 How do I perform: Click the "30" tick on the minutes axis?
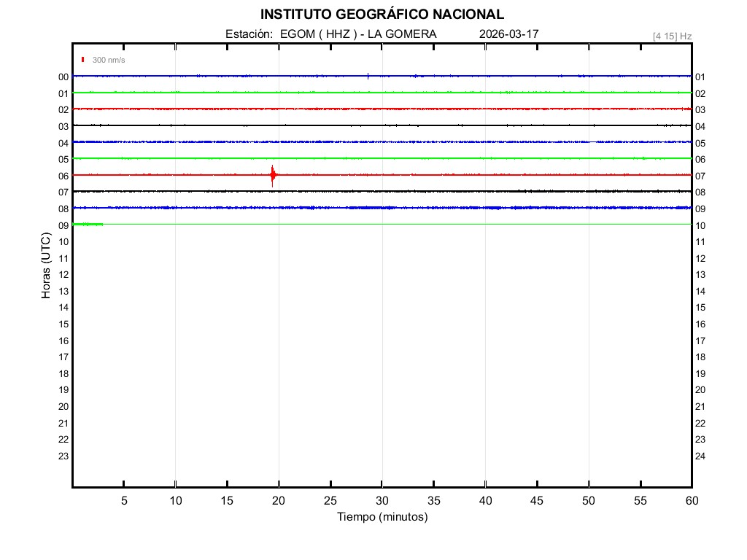coord(382,500)
